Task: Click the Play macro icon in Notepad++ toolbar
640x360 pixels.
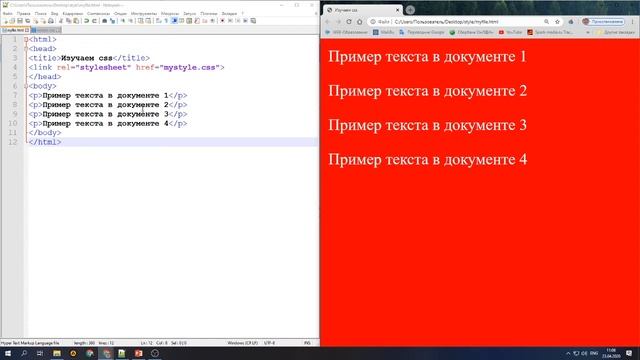Action: click(x=238, y=21)
